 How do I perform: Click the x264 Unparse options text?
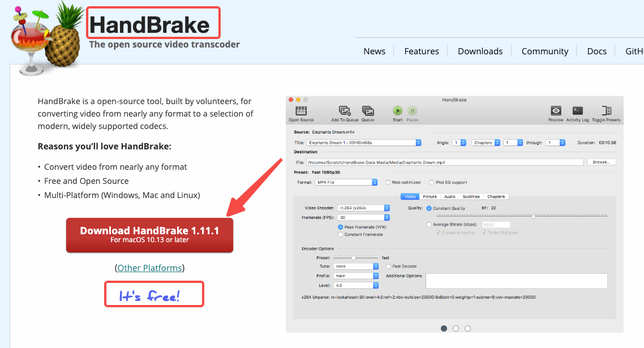[x=419, y=297]
